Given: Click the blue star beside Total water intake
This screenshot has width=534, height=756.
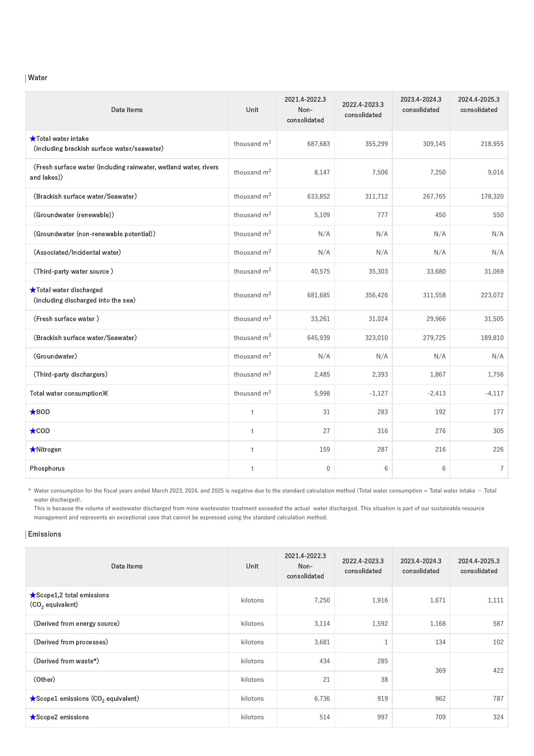Looking at the screenshot, I should 33,139.
